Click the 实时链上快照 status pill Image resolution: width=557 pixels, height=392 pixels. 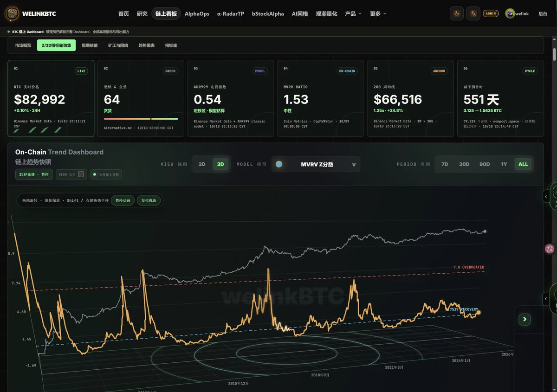pos(106,174)
